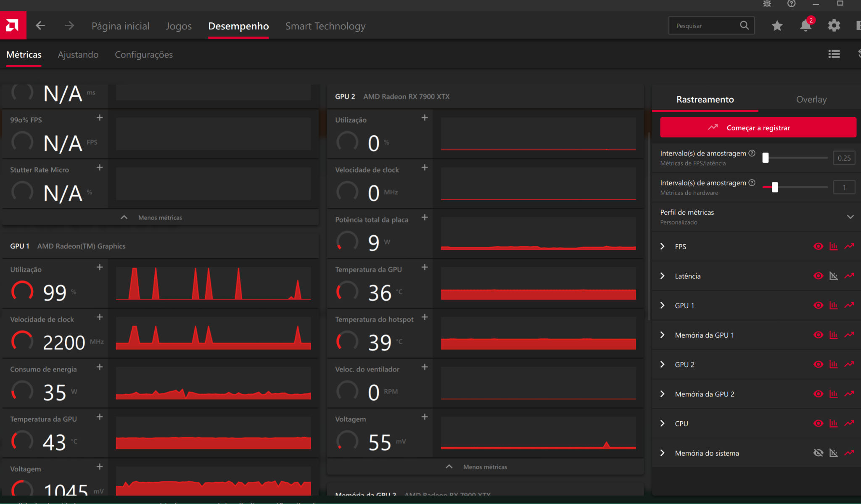Hide GPU 2 metrics eye icon
The width and height of the screenshot is (861, 504).
818,364
